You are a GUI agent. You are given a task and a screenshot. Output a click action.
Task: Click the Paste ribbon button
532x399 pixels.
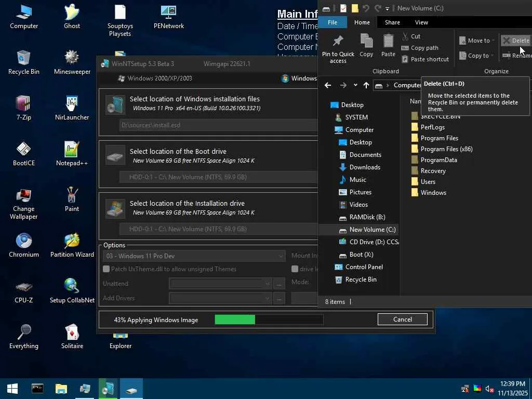coord(388,46)
